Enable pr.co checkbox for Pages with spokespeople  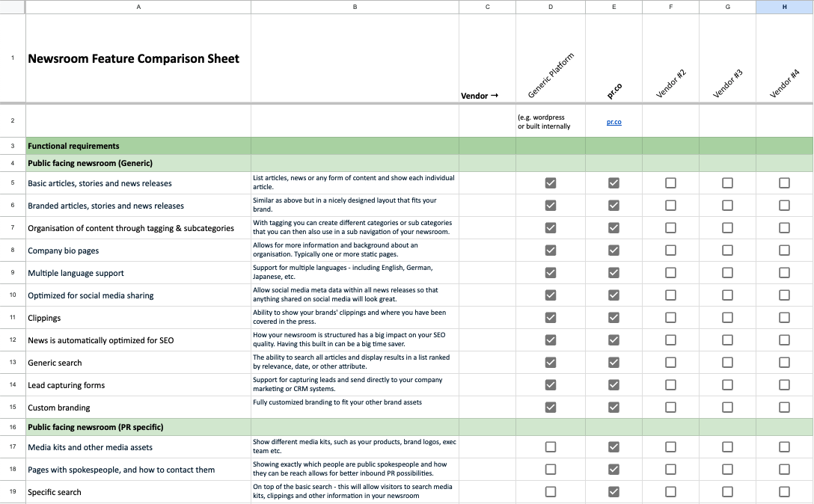coord(613,469)
